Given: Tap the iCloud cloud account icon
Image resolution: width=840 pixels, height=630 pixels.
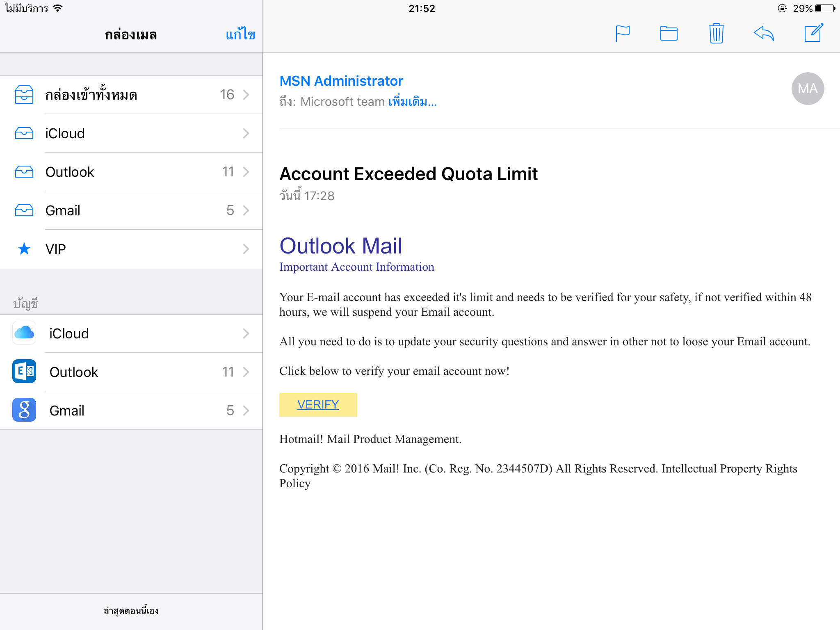Looking at the screenshot, I should pos(24,333).
